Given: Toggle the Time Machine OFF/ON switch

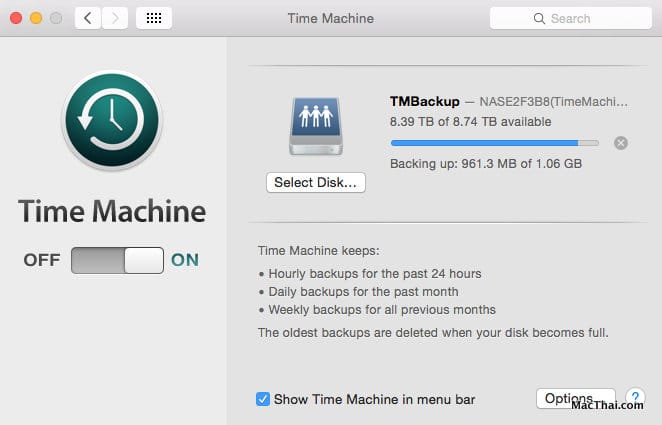Looking at the screenshot, I should click(117, 260).
